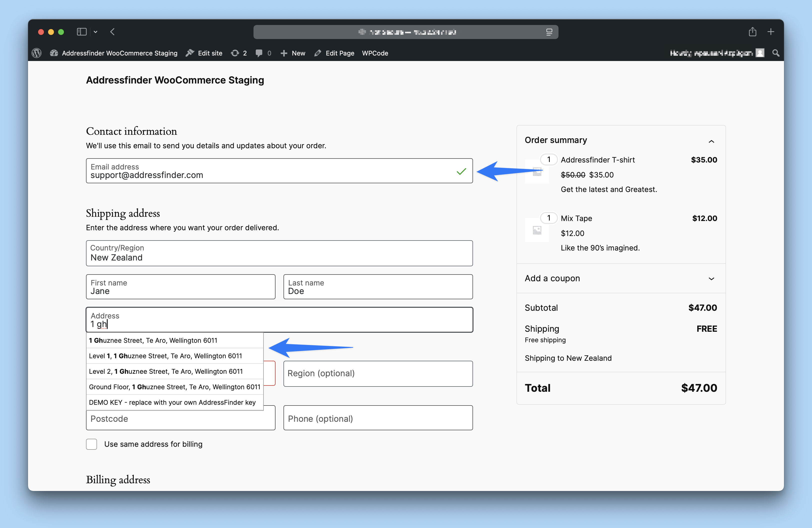
Task: Check Use same address for billing
Action: point(91,444)
